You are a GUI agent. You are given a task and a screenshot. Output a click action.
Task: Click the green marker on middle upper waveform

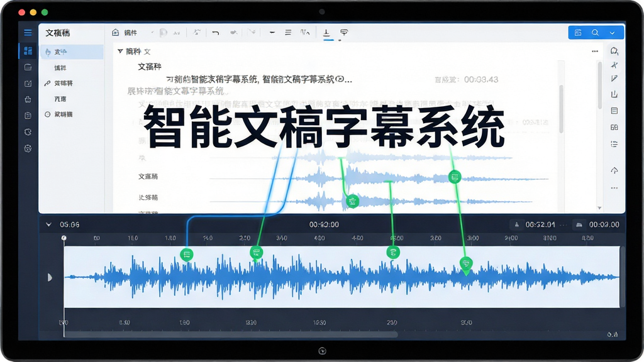[x=454, y=177]
